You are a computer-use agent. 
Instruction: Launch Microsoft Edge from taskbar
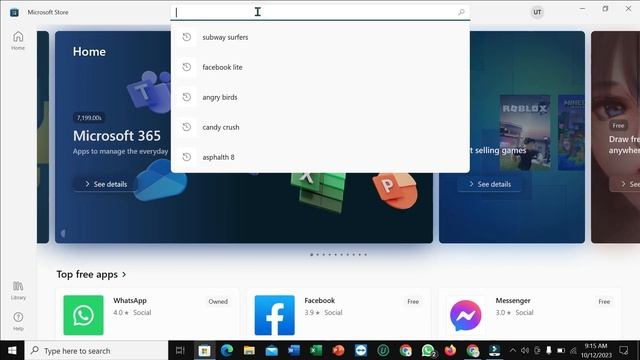click(227, 351)
